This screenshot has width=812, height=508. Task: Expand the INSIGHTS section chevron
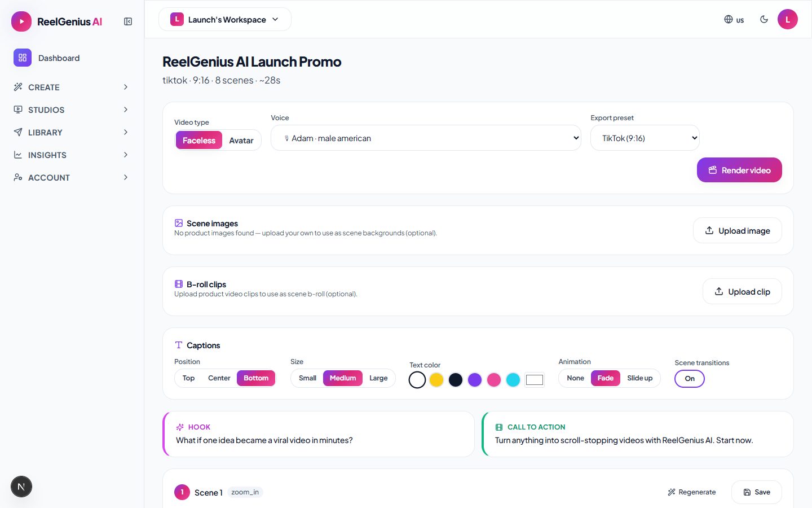[126, 155]
